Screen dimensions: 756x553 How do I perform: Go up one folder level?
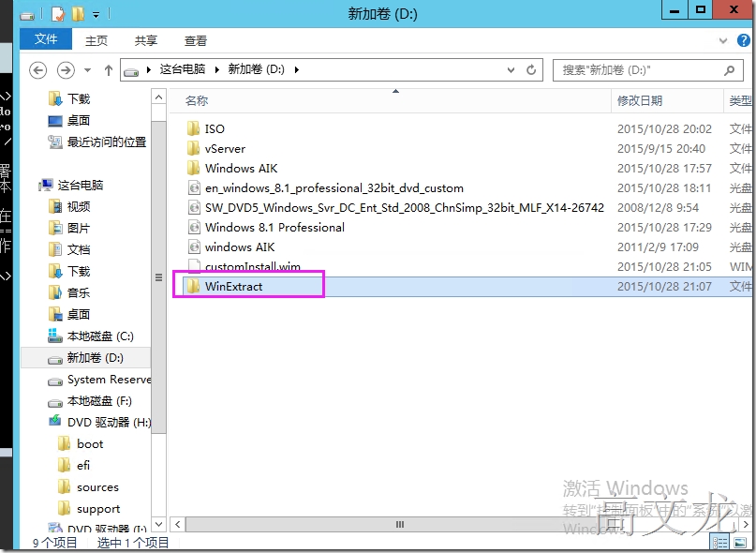pyautogui.click(x=109, y=70)
